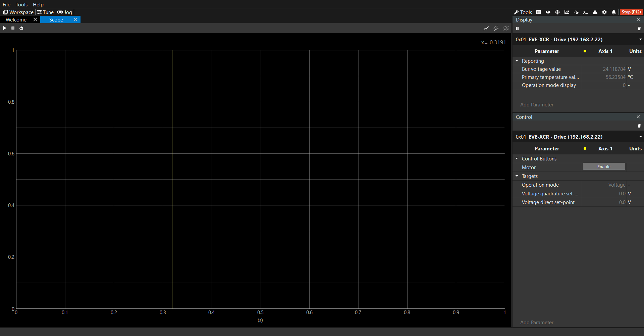Open notifications with the bell icon
Image resolution: width=644 pixels, height=336 pixels.
(x=614, y=12)
